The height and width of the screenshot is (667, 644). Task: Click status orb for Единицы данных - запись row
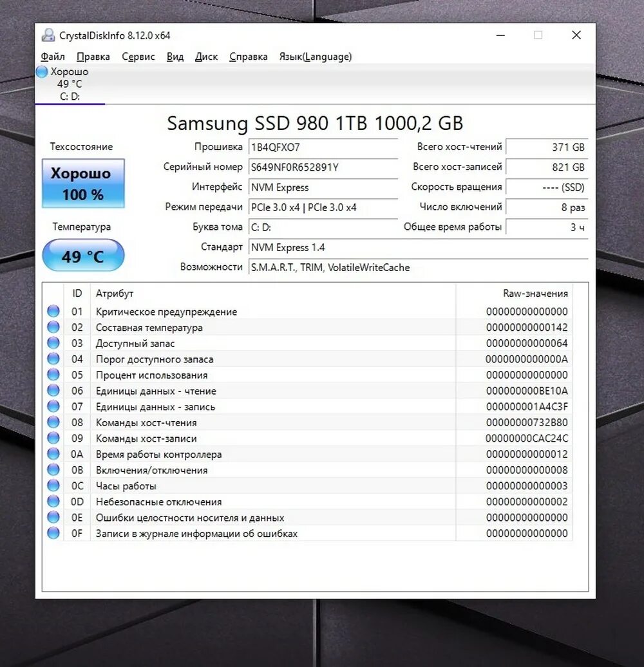(x=53, y=406)
